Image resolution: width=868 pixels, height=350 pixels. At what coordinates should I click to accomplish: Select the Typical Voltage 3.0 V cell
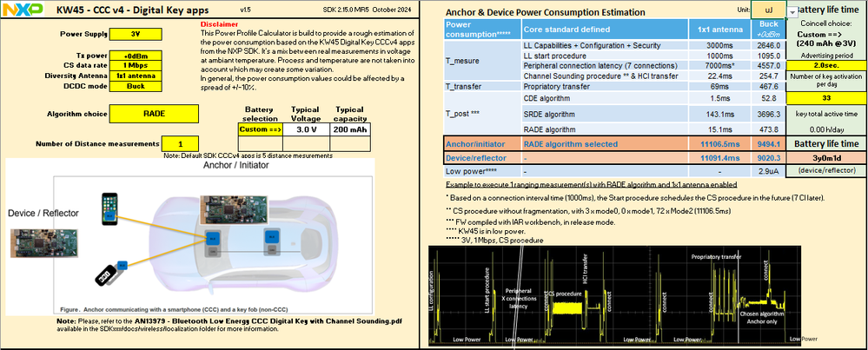pyautogui.click(x=306, y=129)
